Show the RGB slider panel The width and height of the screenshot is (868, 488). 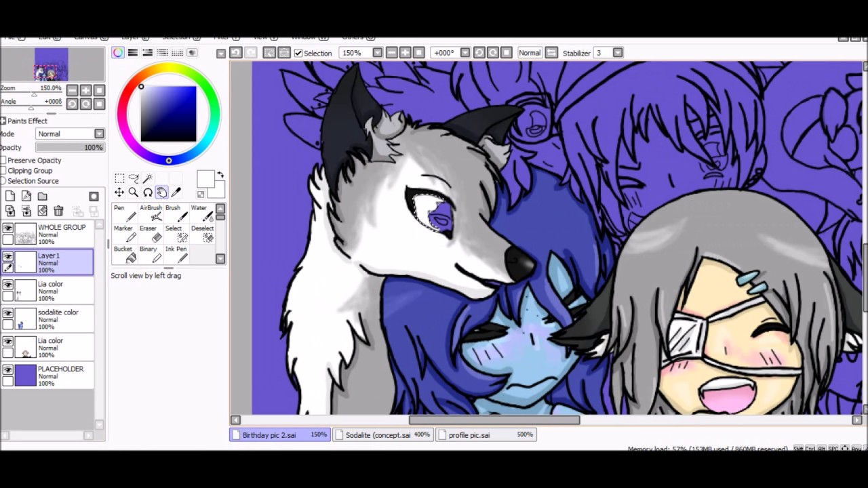coord(133,53)
